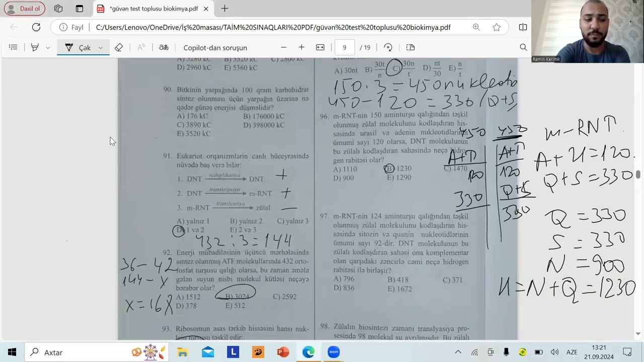644x362 pixels.
Task: Show hidden system tray icons
Action: pyautogui.click(x=458, y=352)
